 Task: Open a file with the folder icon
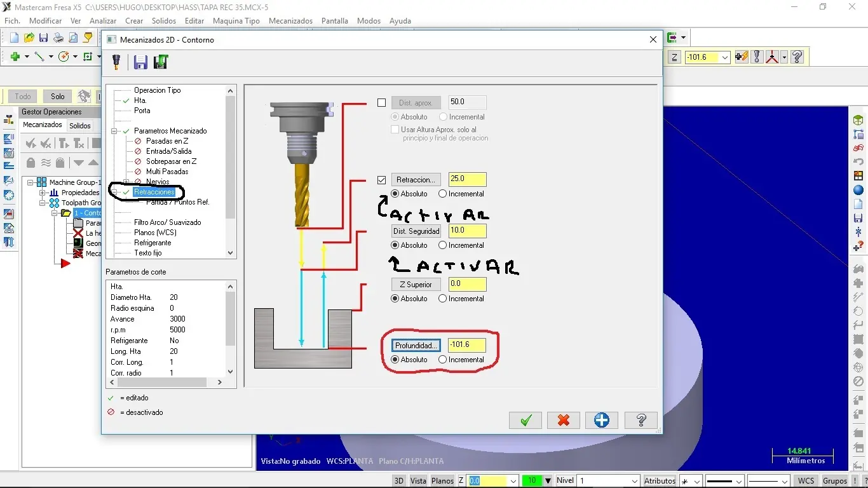click(x=29, y=38)
